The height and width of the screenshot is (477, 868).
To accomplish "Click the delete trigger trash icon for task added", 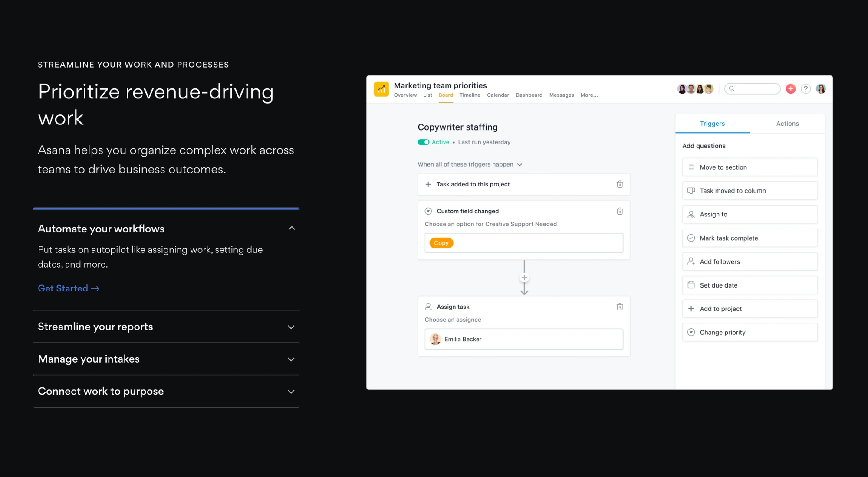I will [620, 184].
